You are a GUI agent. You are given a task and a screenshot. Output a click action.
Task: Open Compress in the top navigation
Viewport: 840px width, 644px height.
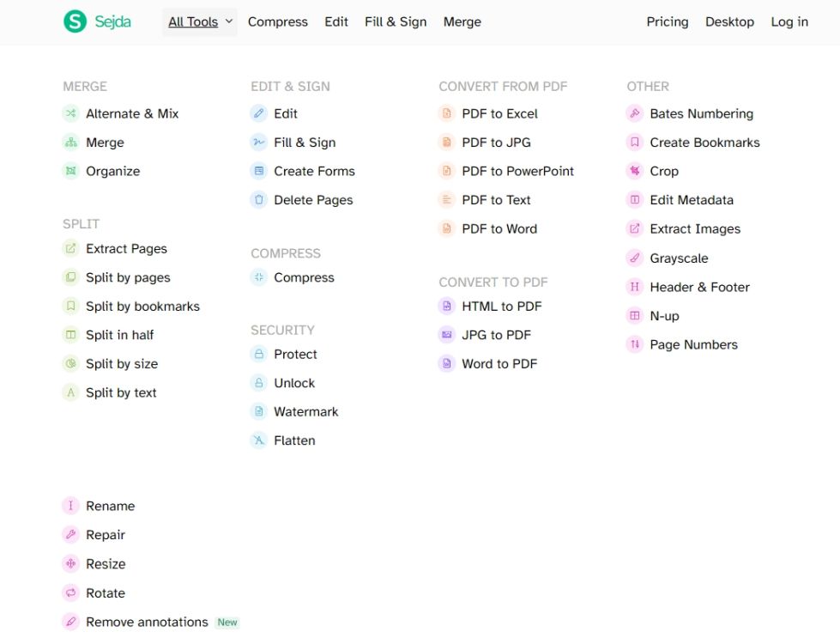(277, 22)
